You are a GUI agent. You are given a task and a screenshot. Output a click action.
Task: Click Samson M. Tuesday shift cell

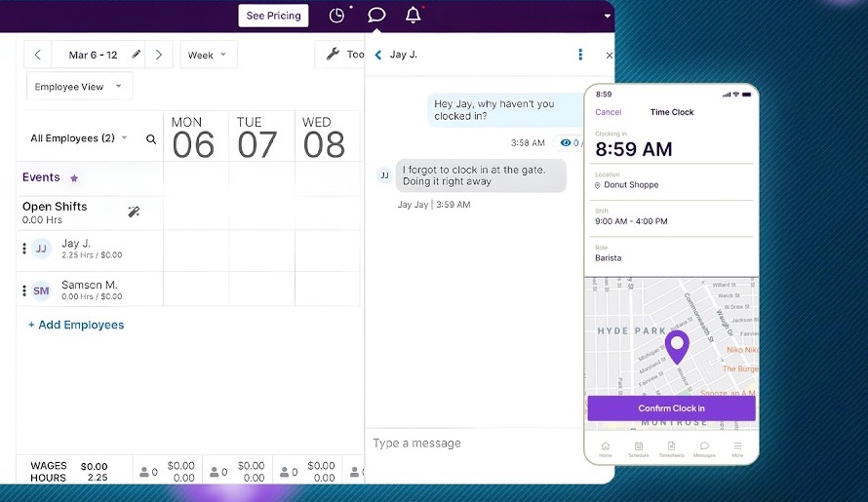(261, 289)
